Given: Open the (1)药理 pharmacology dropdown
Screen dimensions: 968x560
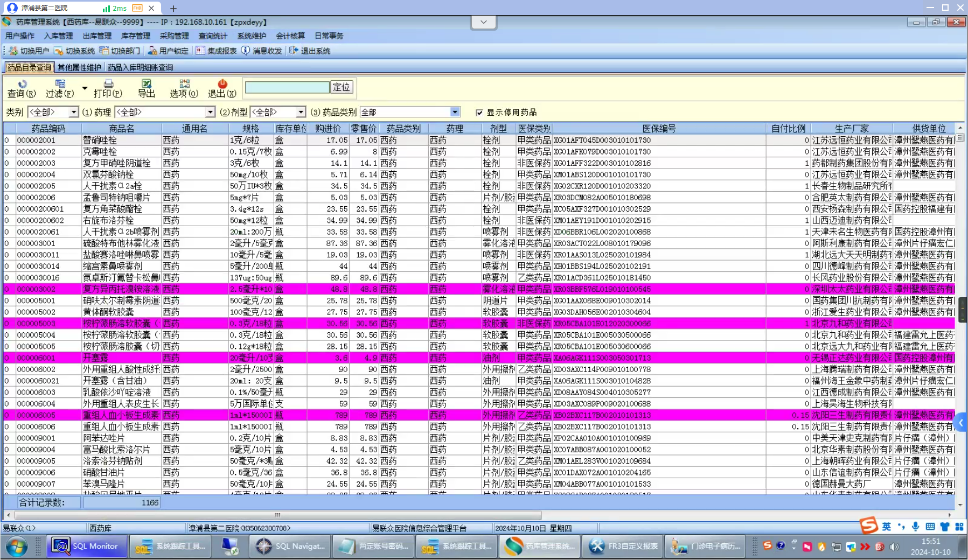Looking at the screenshot, I should tap(210, 112).
